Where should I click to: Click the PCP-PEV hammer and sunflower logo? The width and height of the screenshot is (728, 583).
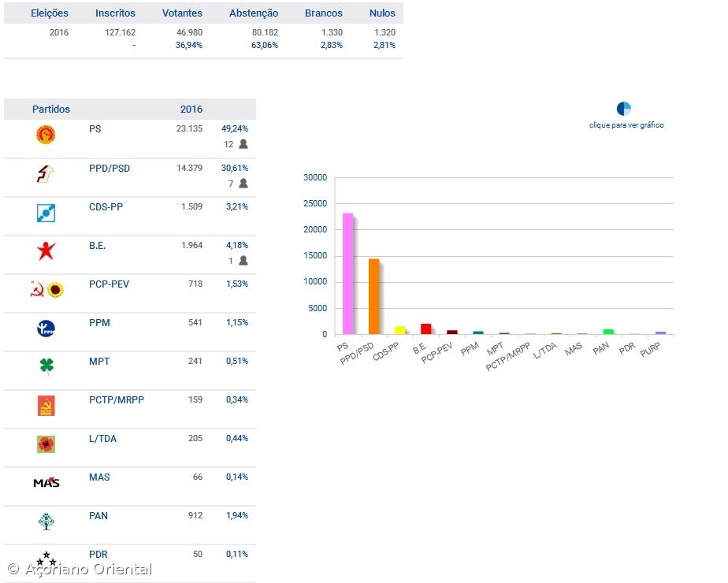point(46,290)
